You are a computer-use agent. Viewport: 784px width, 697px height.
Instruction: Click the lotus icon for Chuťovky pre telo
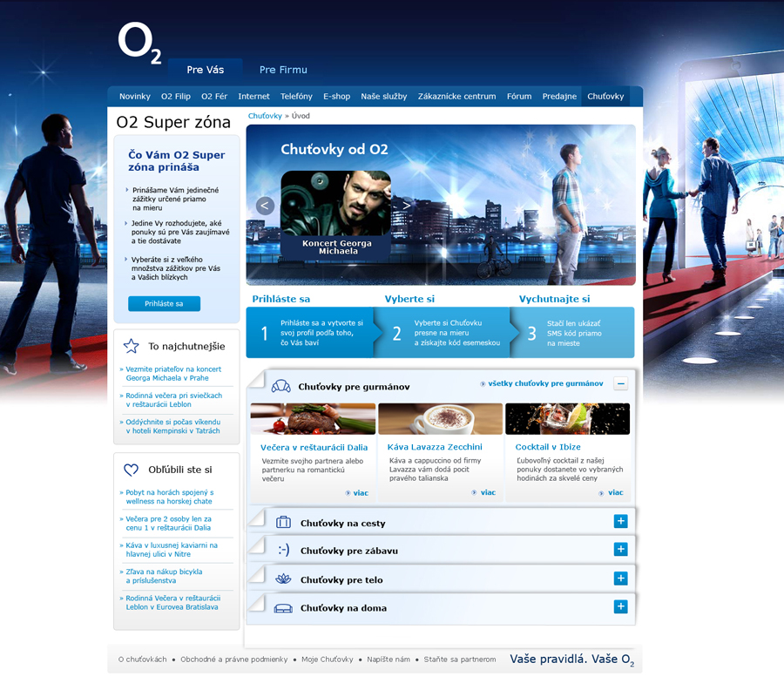[x=283, y=579]
